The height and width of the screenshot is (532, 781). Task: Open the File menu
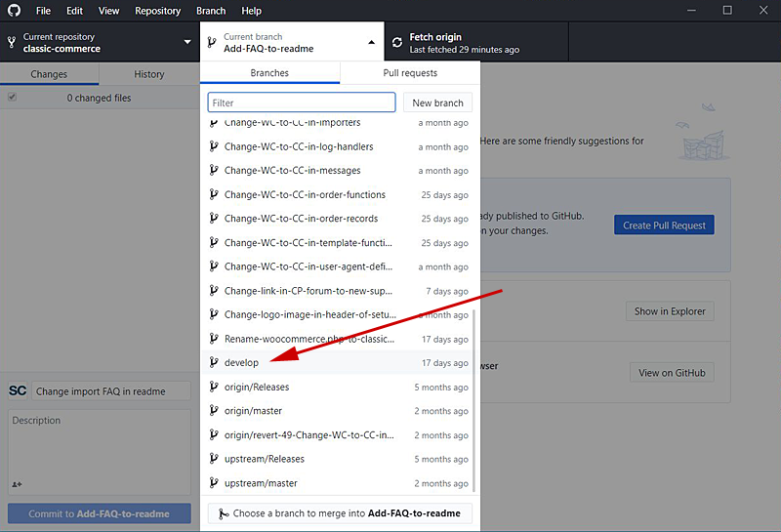pyautogui.click(x=43, y=11)
